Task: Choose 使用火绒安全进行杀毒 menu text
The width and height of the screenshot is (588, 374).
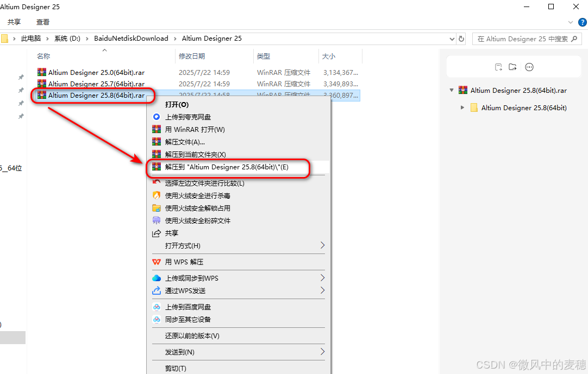Action: (x=198, y=195)
